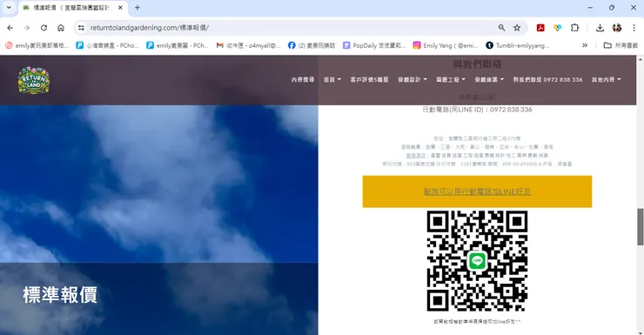Expand the 景觀設計 dropdown menu

(413, 80)
